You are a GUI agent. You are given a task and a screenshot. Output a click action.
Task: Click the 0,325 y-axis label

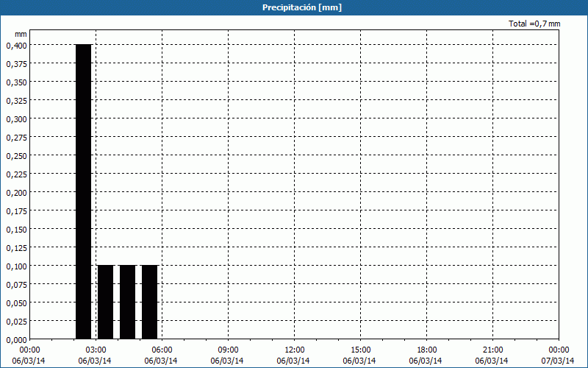pyautogui.click(x=16, y=101)
